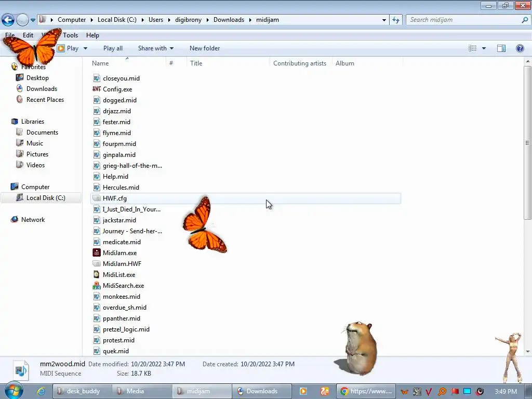Screen dimensions: 532x399
Task: Click the scrollbar down arrow
Action: [x=527, y=352]
